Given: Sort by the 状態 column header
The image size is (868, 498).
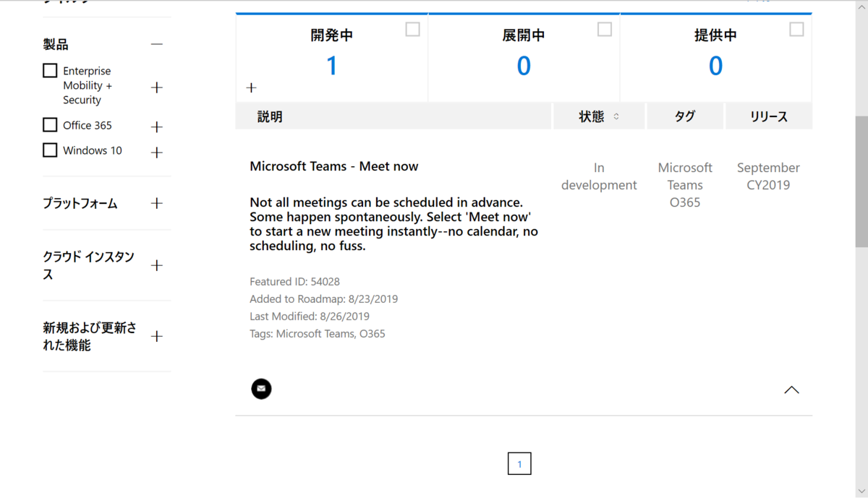Looking at the screenshot, I should pyautogui.click(x=599, y=116).
